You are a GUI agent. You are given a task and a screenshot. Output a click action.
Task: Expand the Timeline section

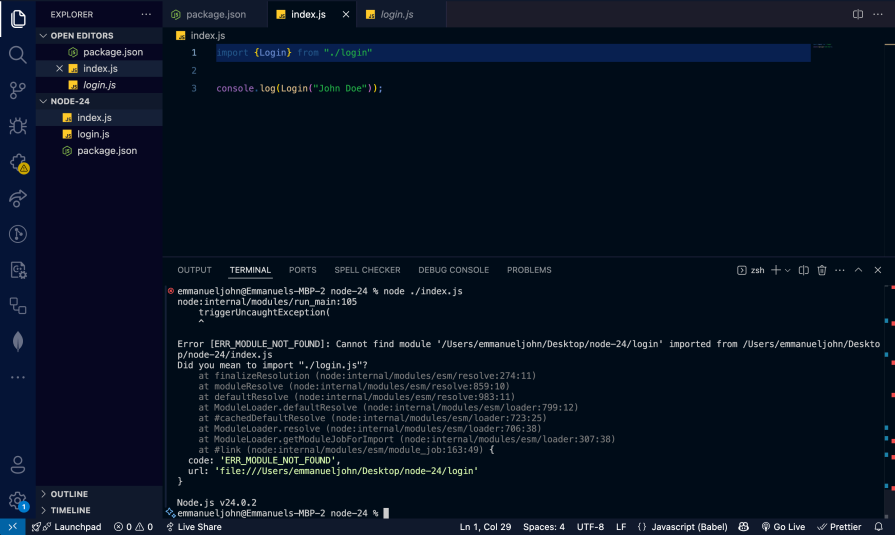pos(99,510)
